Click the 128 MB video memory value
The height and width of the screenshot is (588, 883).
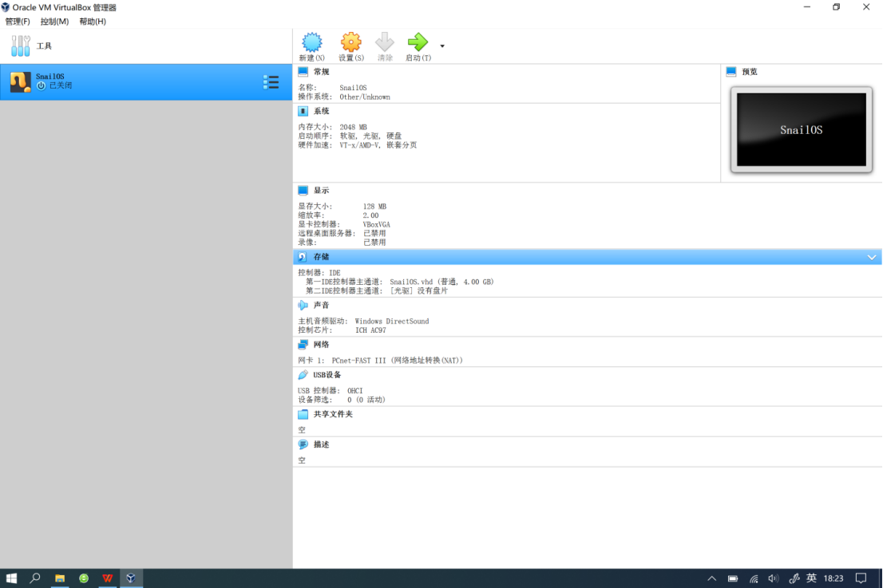pyautogui.click(x=374, y=207)
